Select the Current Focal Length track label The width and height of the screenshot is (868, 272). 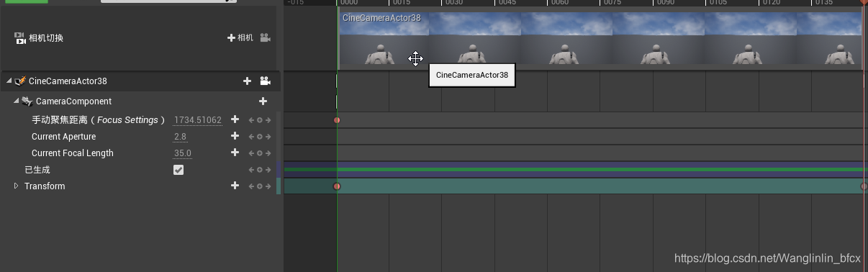coord(73,153)
